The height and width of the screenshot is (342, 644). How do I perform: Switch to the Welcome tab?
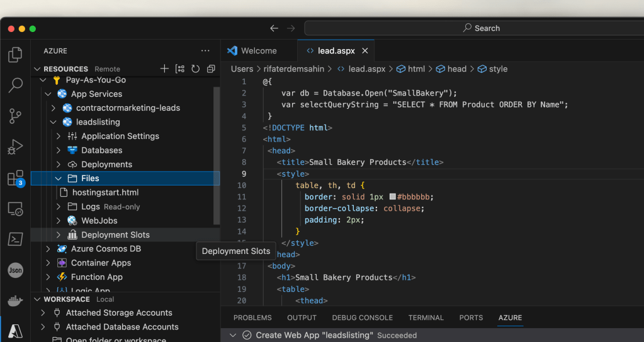point(259,51)
